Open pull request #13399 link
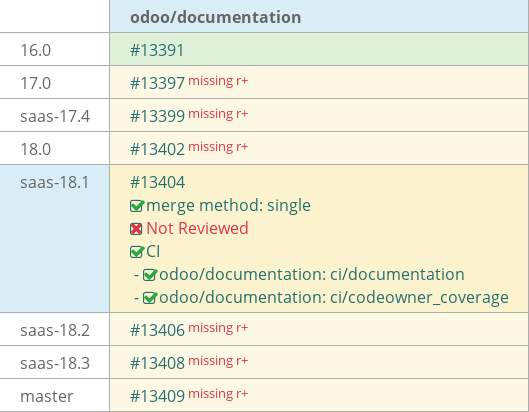 point(157,116)
